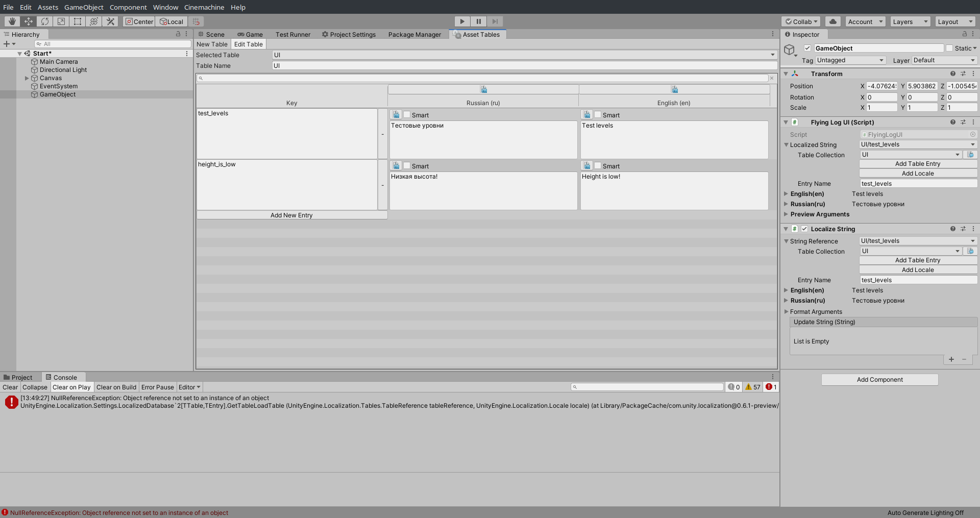Open metadata icon for Russian height_is_low entry
The height and width of the screenshot is (518, 980).
tap(396, 166)
